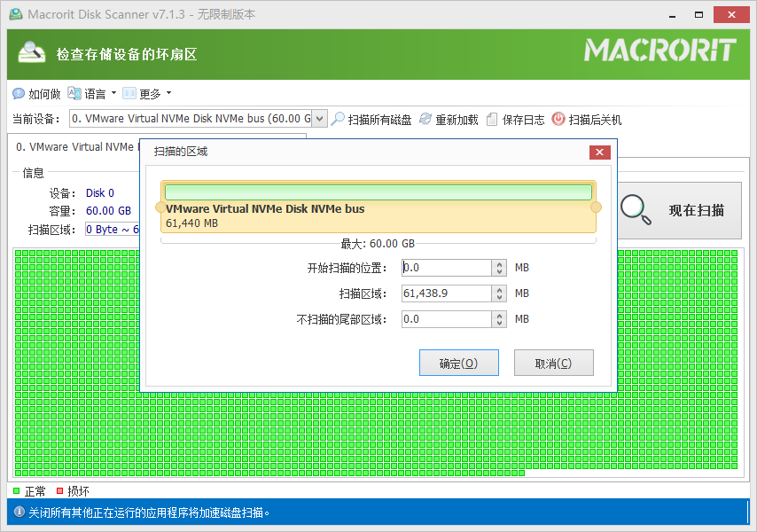
Task: Click the 语言 translation icon
Action: coord(74,93)
